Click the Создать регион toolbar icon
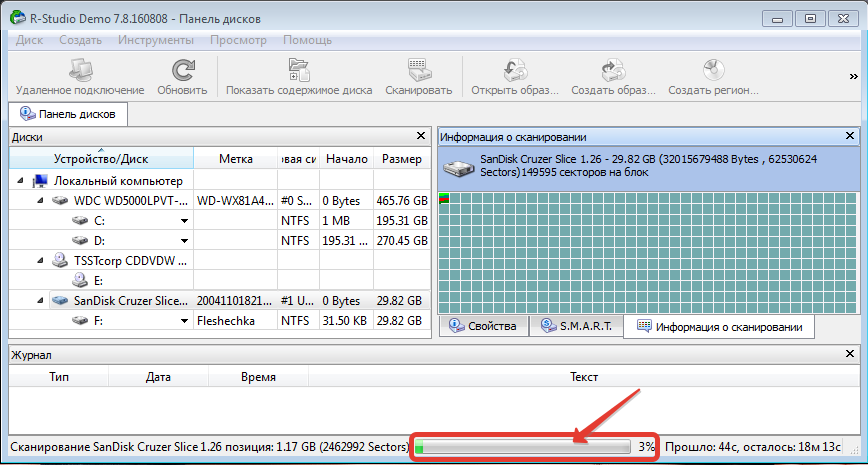The width and height of the screenshot is (868, 465). pyautogui.click(x=713, y=71)
